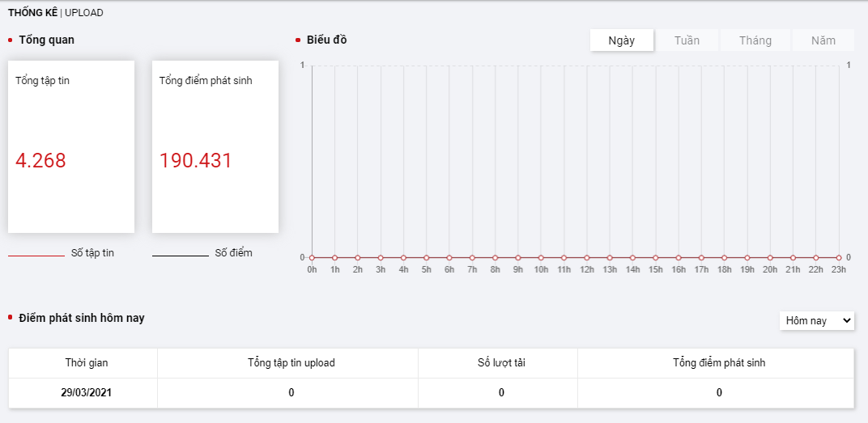Viewport: 868px width, 423px height.
Task: Click the chart data point at 23h
Action: [x=839, y=257]
